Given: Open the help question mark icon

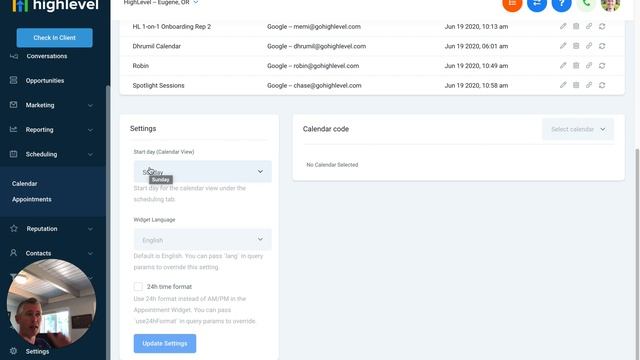Looking at the screenshot, I should coord(562,3).
